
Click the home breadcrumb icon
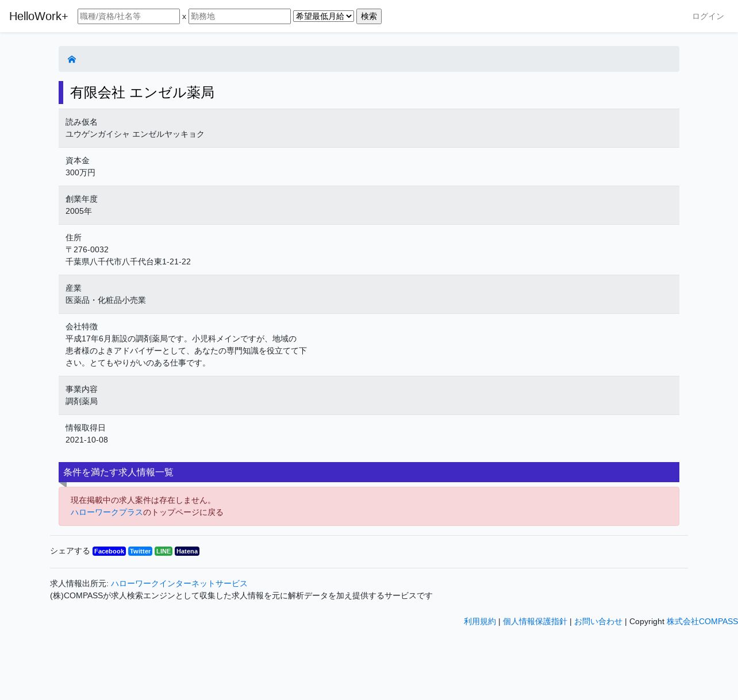[x=72, y=59]
